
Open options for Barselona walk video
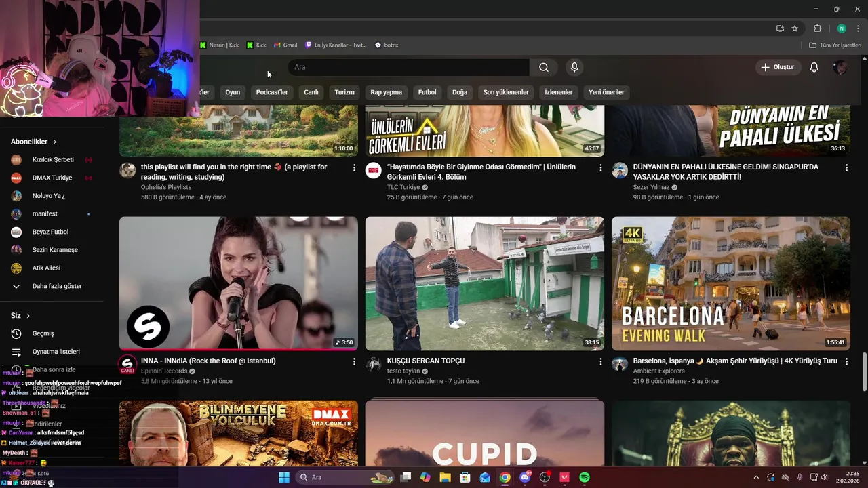click(846, 362)
